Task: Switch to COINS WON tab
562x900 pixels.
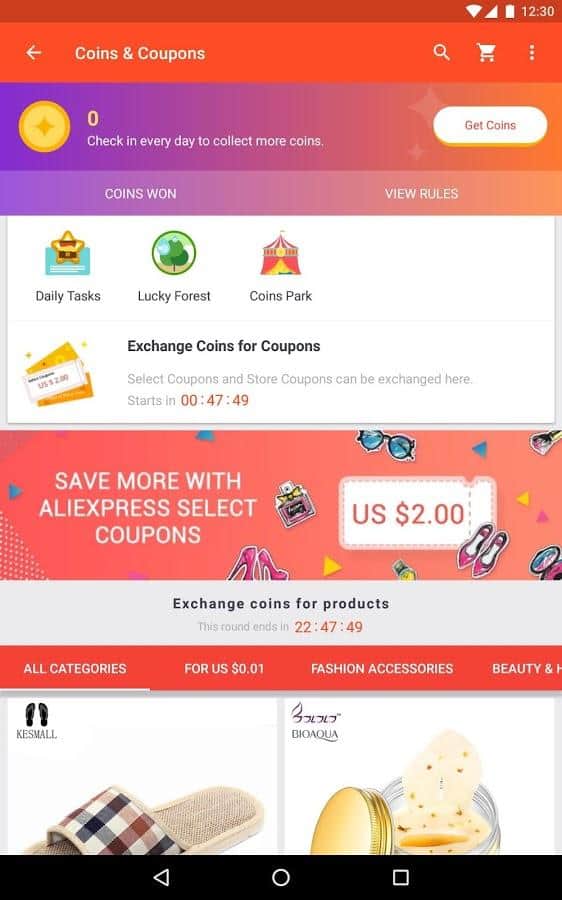Action: tap(140, 193)
